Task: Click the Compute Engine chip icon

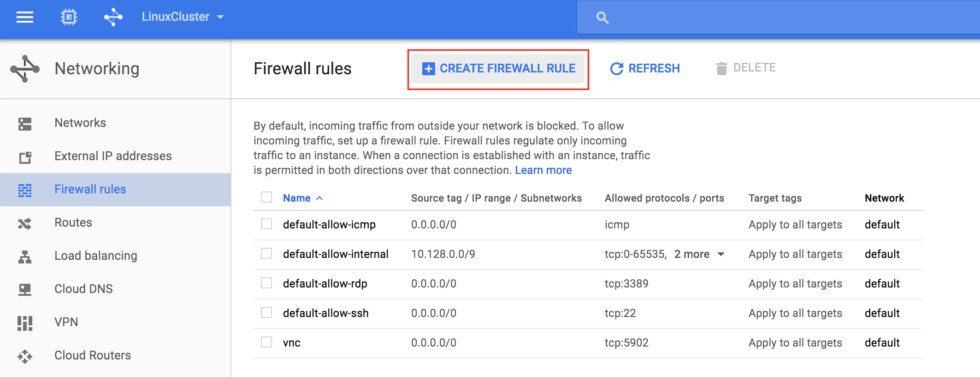Action: [69, 17]
